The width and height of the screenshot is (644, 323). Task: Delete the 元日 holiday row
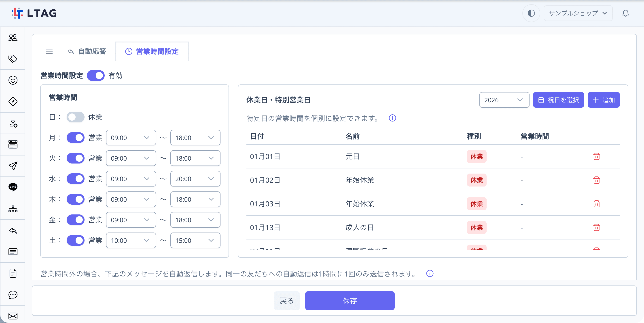[596, 156]
